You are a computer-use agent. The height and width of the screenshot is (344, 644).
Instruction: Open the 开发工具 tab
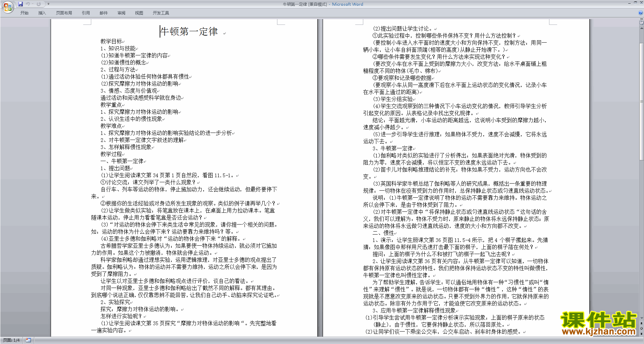pyautogui.click(x=161, y=13)
